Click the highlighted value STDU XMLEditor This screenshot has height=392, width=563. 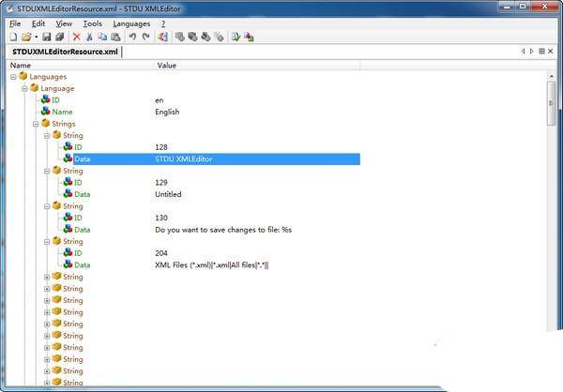point(184,159)
